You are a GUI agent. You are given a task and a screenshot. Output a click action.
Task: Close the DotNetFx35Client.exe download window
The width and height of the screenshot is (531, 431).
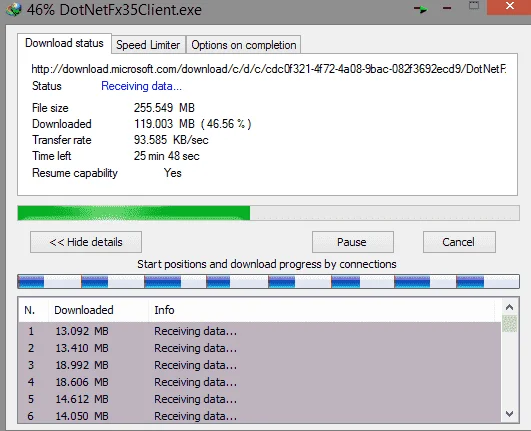pos(509,7)
